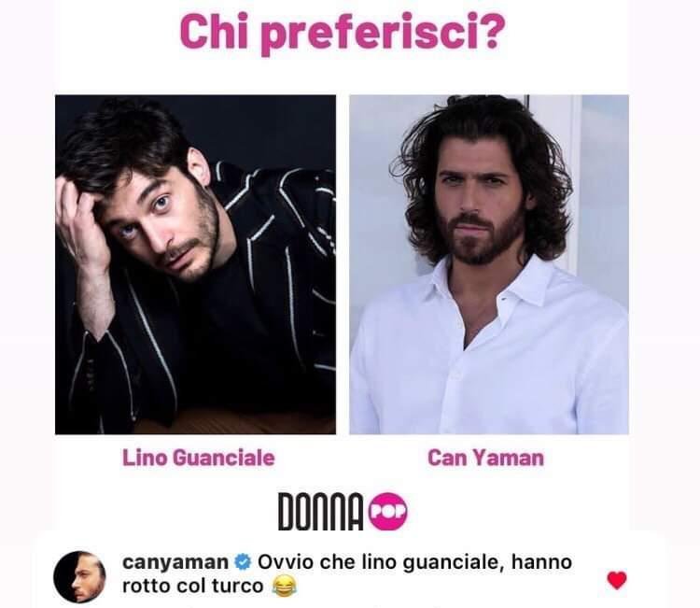
Task: Select the left photo captioned Lino Guanciale
Action: point(196,264)
